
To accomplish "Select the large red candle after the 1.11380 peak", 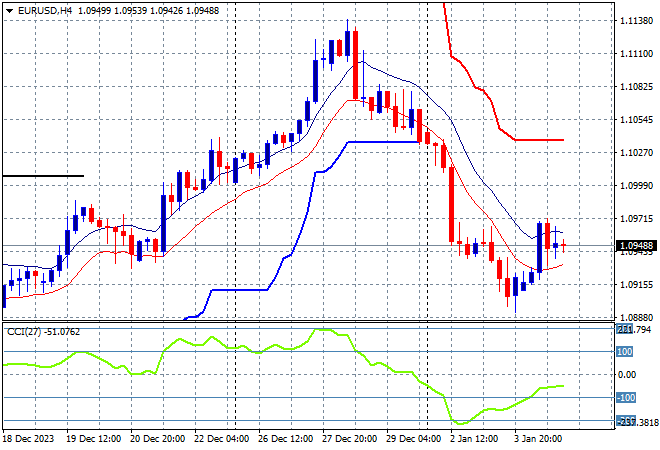I will pyautogui.click(x=356, y=65).
